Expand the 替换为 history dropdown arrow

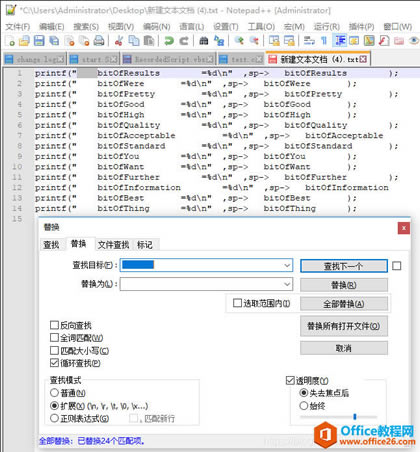tap(287, 284)
